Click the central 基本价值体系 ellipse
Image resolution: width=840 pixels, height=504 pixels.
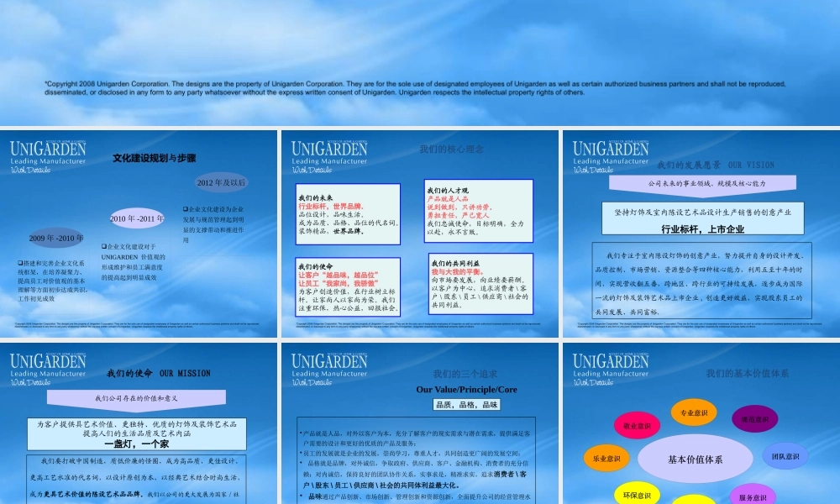(695, 459)
